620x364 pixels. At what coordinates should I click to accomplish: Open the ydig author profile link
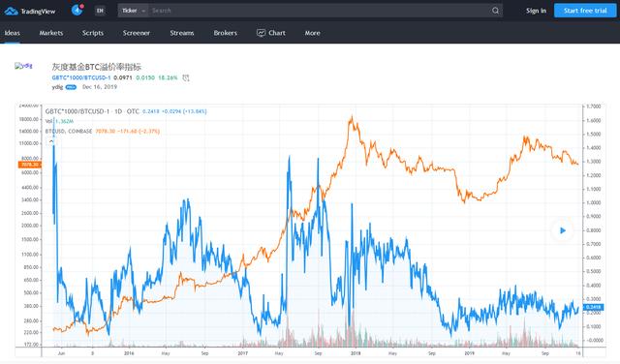(57, 87)
